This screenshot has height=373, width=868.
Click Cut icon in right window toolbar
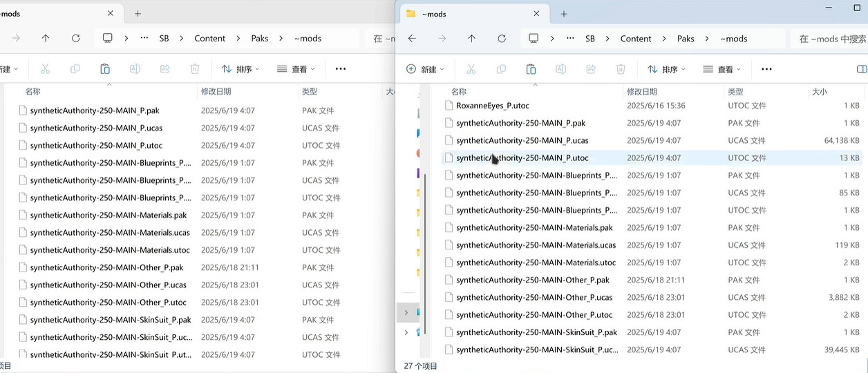(471, 69)
